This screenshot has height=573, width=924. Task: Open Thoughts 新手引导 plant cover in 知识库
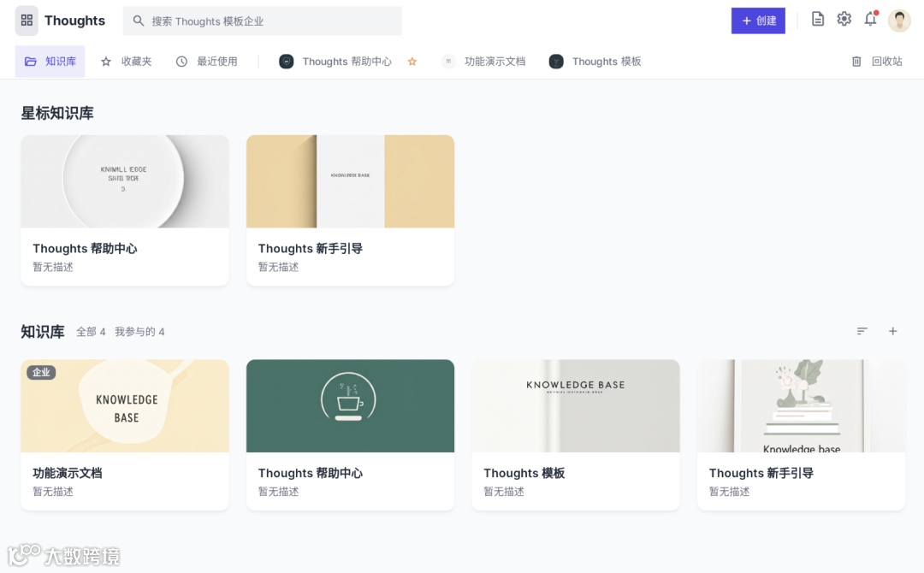[801, 405]
